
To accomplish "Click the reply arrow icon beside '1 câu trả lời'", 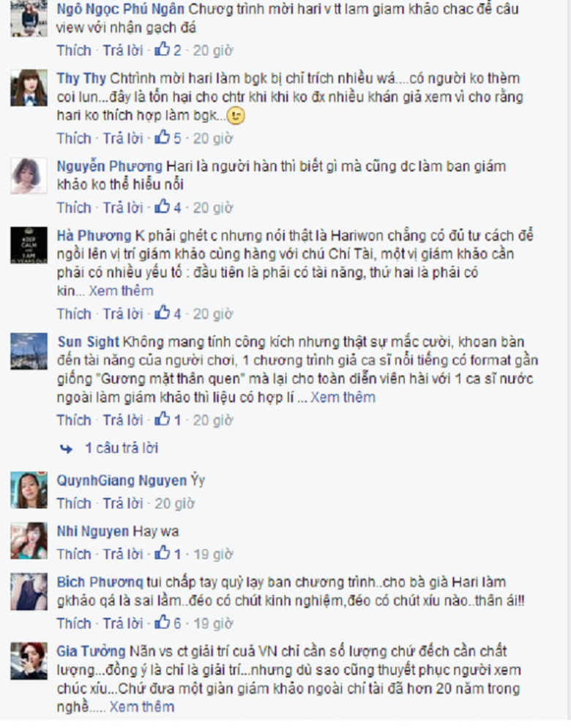I will pyautogui.click(x=67, y=448).
